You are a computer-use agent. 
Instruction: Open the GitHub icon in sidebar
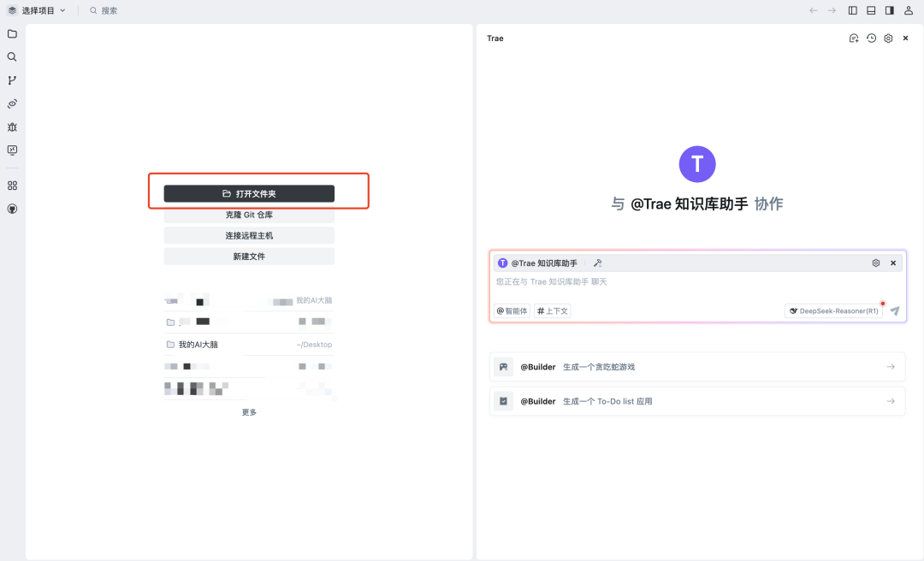click(12, 209)
